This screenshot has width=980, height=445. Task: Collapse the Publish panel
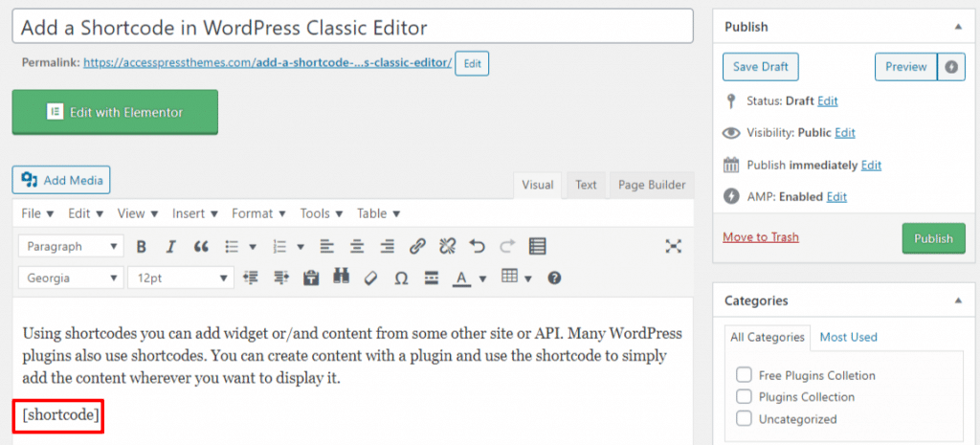pyautogui.click(x=958, y=27)
